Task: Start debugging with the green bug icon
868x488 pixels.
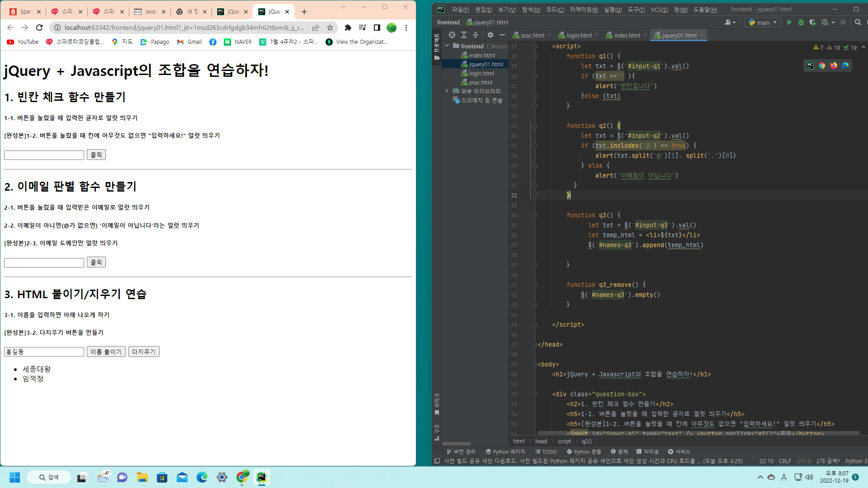Action: pos(801,22)
